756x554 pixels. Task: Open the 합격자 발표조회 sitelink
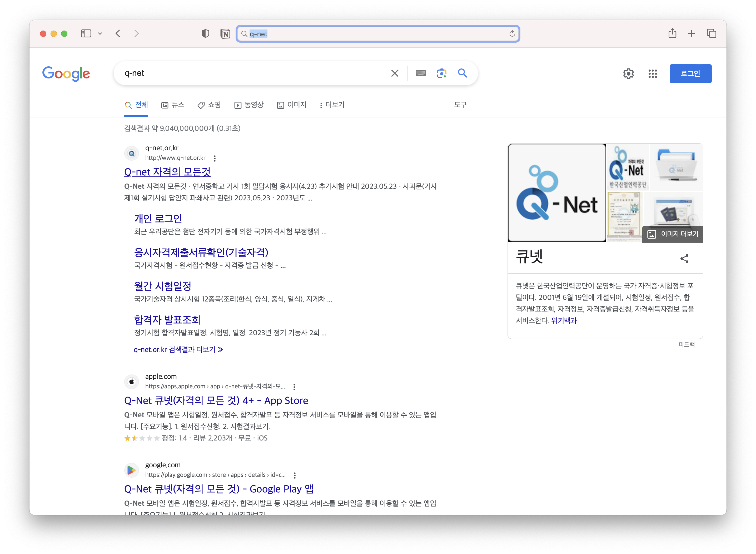tap(167, 320)
